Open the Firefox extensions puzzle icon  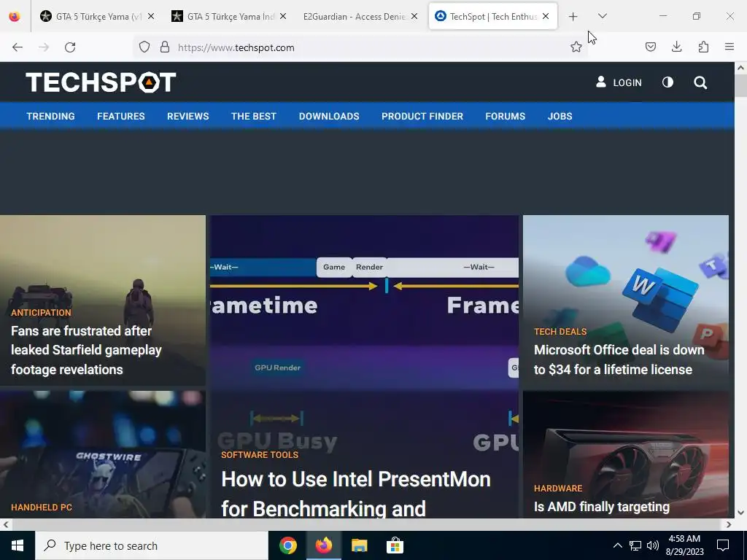[703, 47]
